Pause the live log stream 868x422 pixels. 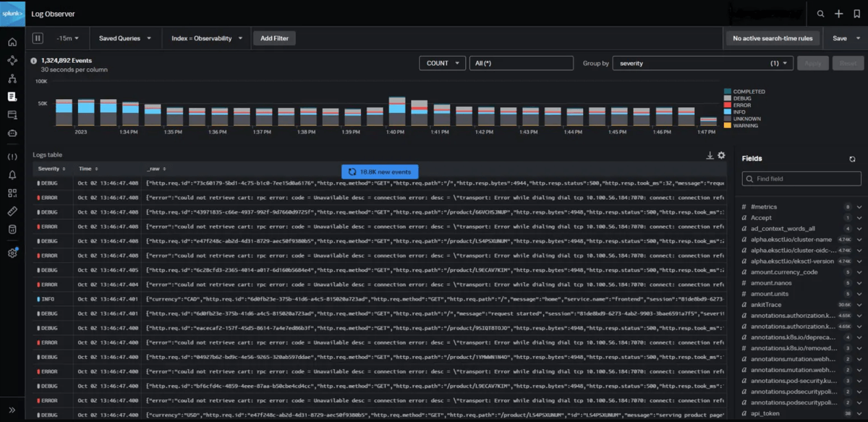coord(38,38)
